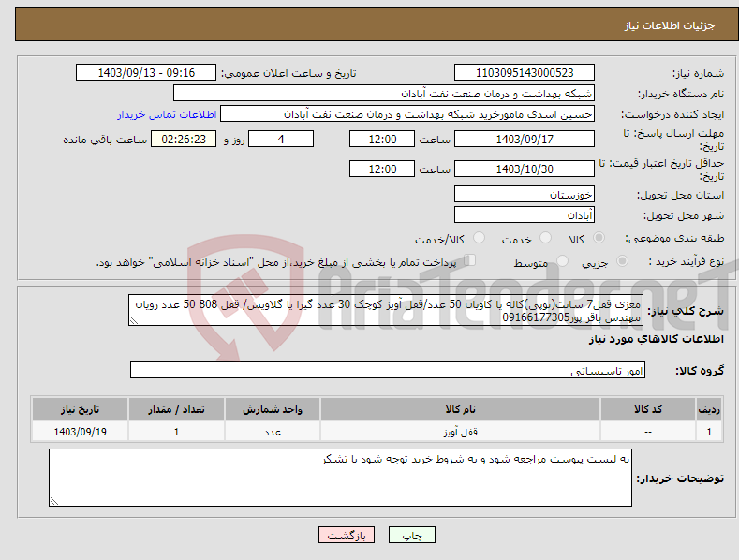The height and width of the screenshot is (560, 739).
Task: Click the remaining days field showing 4
Action: [x=281, y=139]
